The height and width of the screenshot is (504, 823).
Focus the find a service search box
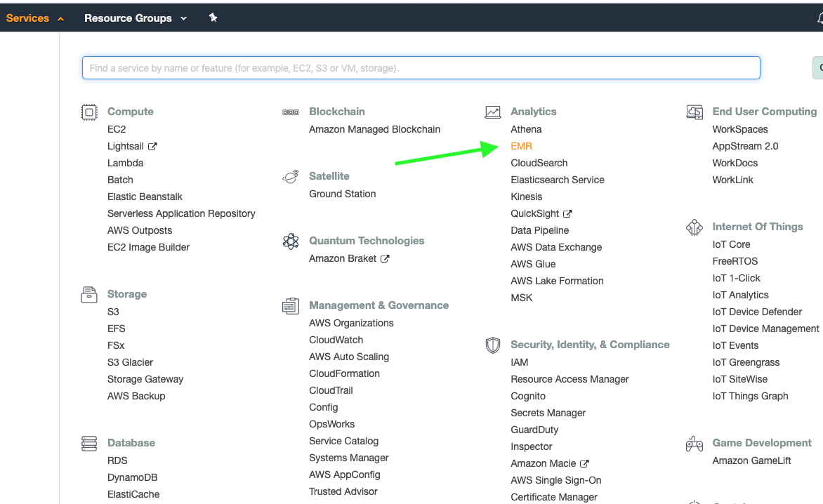[x=421, y=68]
